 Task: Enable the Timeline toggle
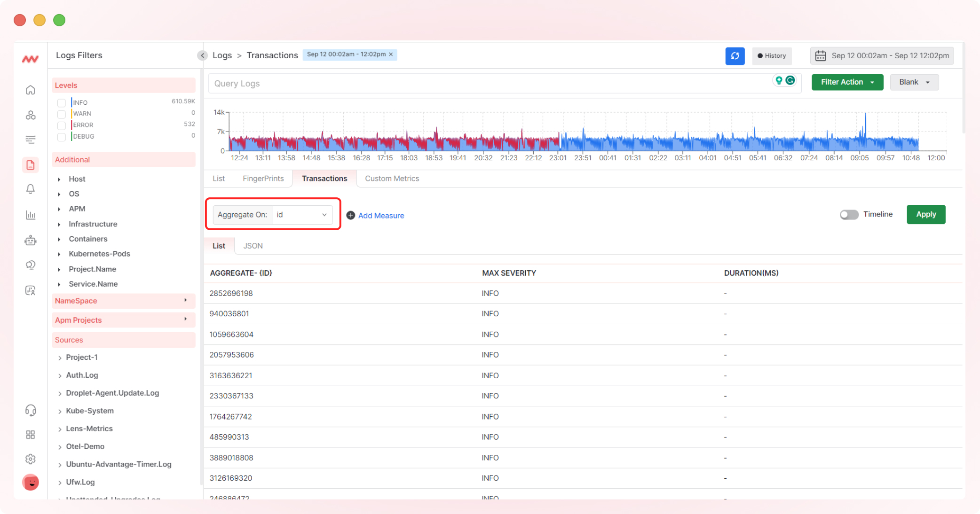click(849, 215)
